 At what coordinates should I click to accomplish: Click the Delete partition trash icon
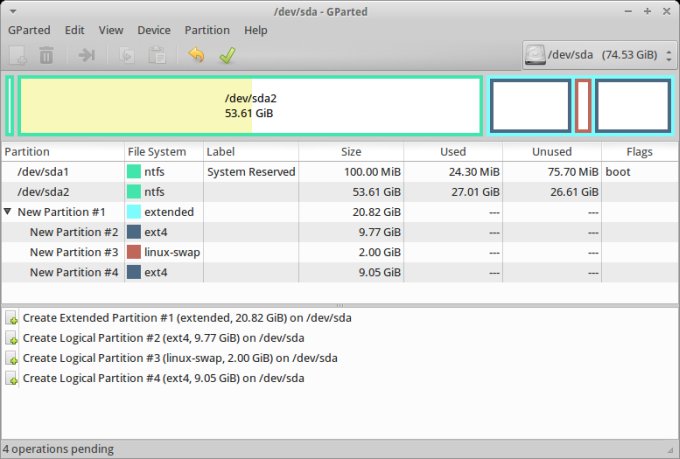pyautogui.click(x=47, y=55)
